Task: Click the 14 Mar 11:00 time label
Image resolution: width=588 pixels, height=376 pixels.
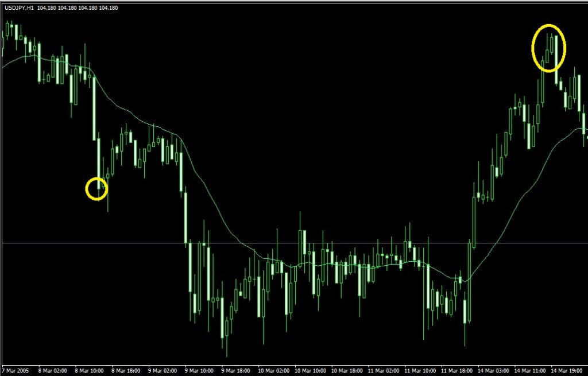Action: point(530,371)
